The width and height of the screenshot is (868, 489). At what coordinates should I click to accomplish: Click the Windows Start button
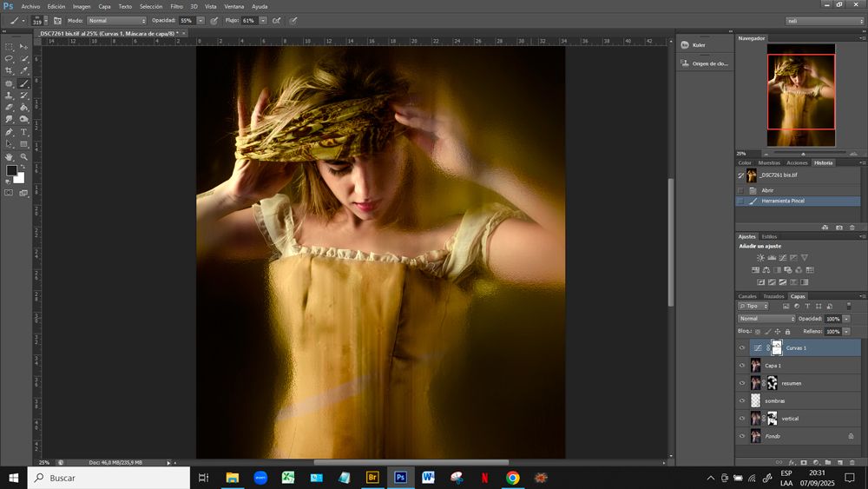click(x=13, y=478)
